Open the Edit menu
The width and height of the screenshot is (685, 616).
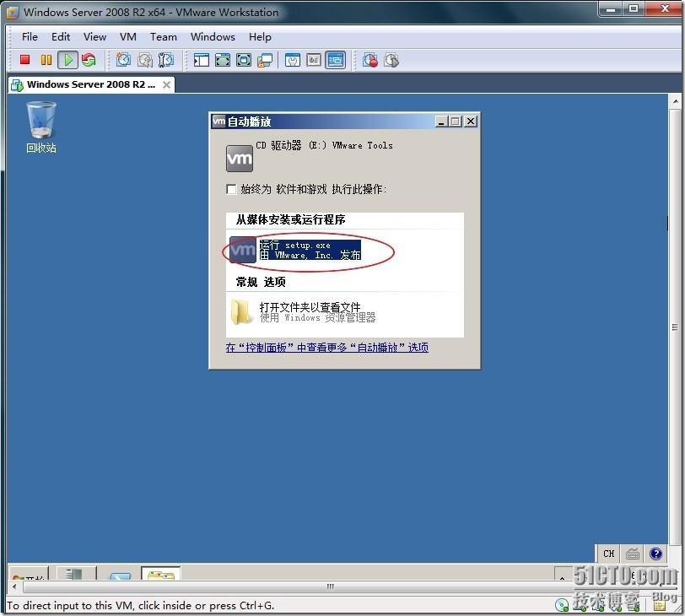pyautogui.click(x=61, y=36)
